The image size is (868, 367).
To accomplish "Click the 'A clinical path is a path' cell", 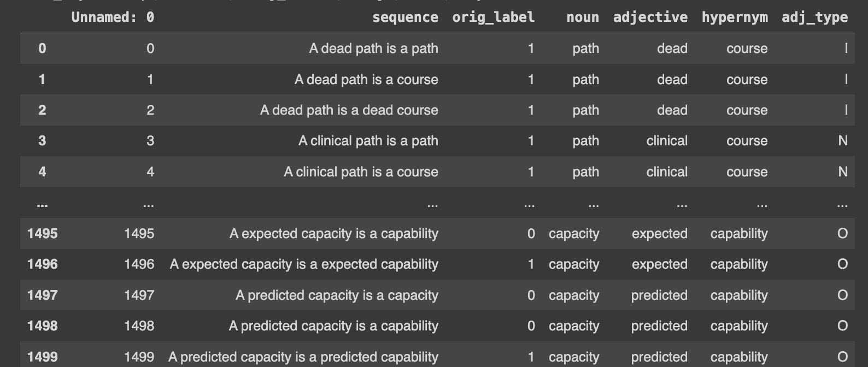I will pyautogui.click(x=368, y=141).
